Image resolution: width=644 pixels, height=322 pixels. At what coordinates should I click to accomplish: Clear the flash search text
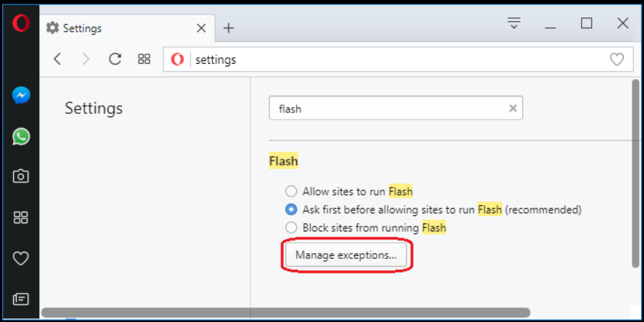click(x=513, y=109)
